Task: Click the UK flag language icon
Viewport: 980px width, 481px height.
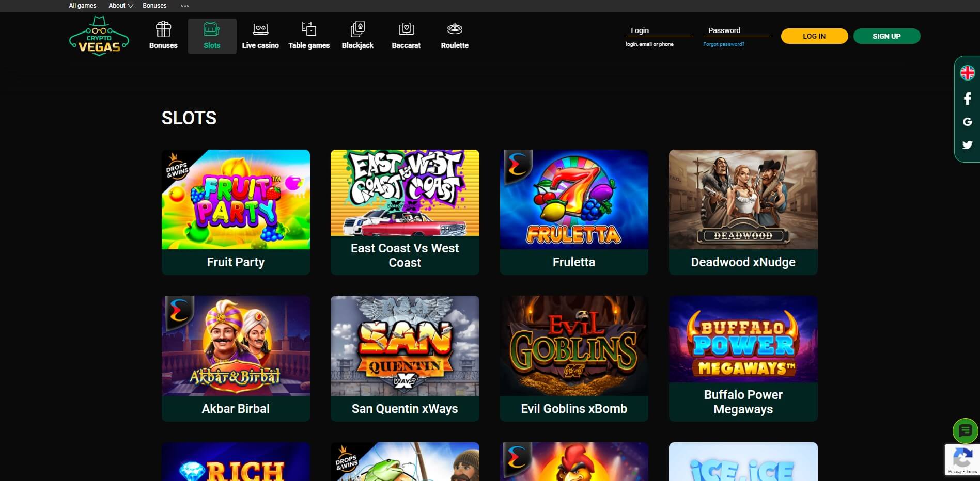Action: [968, 73]
